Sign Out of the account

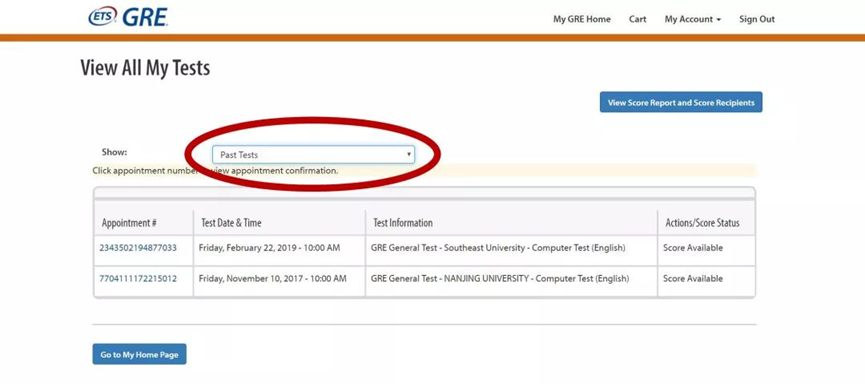coord(757,19)
